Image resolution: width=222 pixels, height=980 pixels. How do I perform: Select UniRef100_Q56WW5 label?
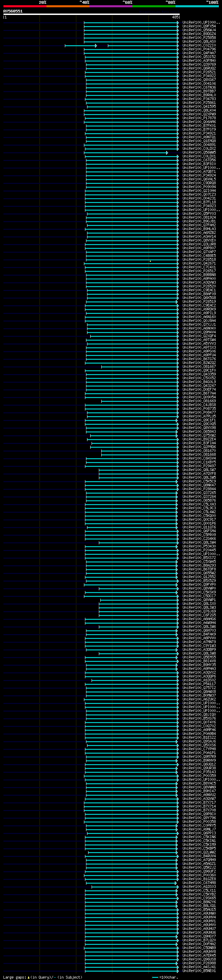[x=199, y=152]
